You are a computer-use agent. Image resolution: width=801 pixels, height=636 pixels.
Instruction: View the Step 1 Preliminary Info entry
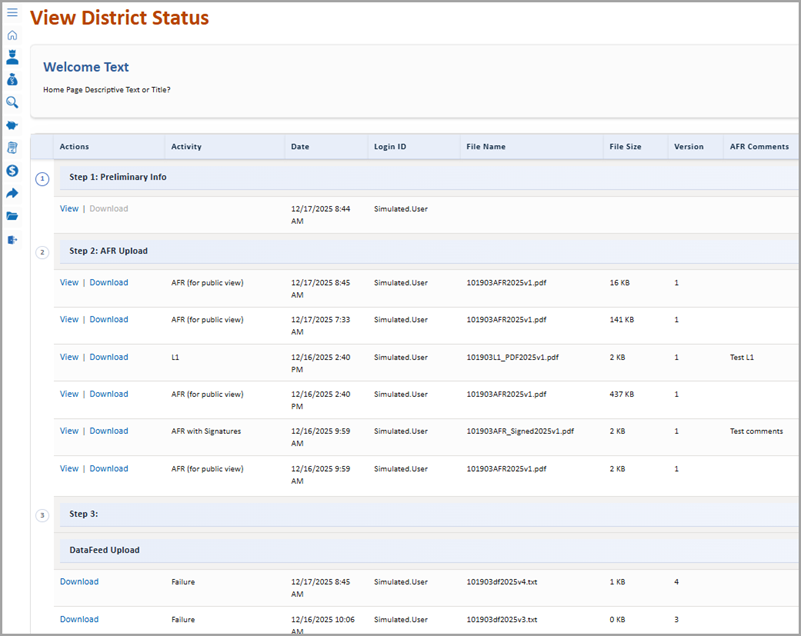[x=69, y=209]
